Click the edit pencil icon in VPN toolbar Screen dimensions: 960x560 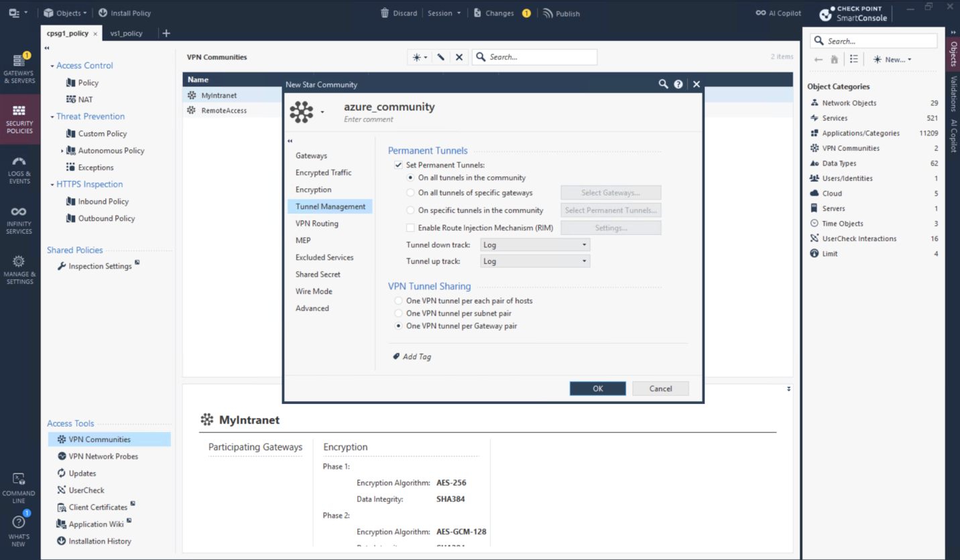440,58
